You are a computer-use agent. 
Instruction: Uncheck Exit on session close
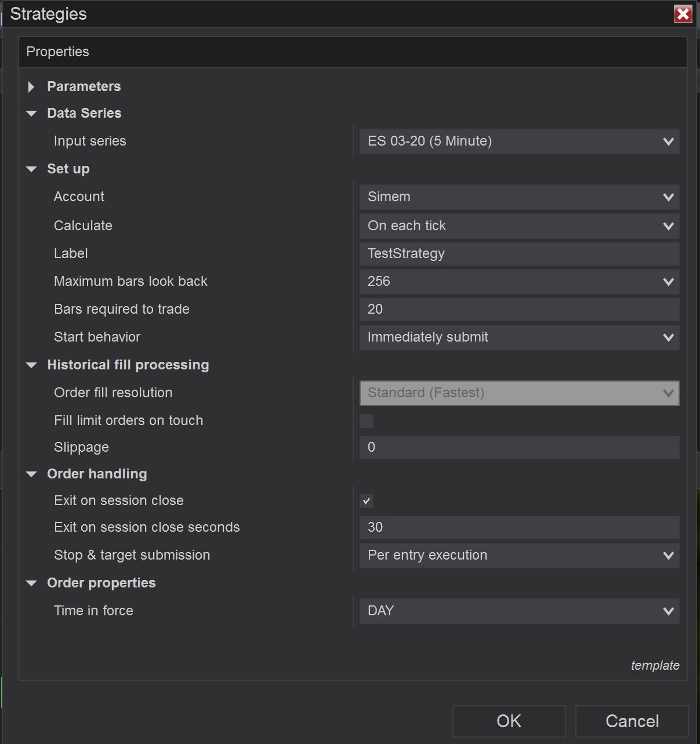[367, 501]
